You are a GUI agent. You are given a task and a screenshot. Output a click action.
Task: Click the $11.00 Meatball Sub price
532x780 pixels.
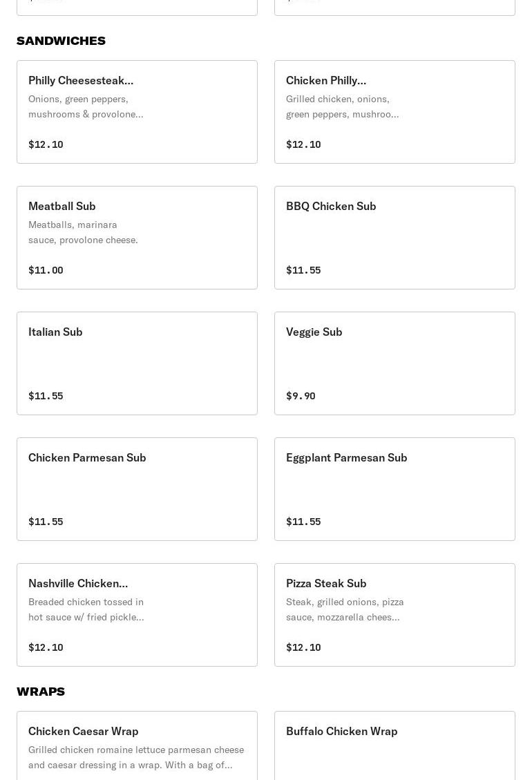46,270
